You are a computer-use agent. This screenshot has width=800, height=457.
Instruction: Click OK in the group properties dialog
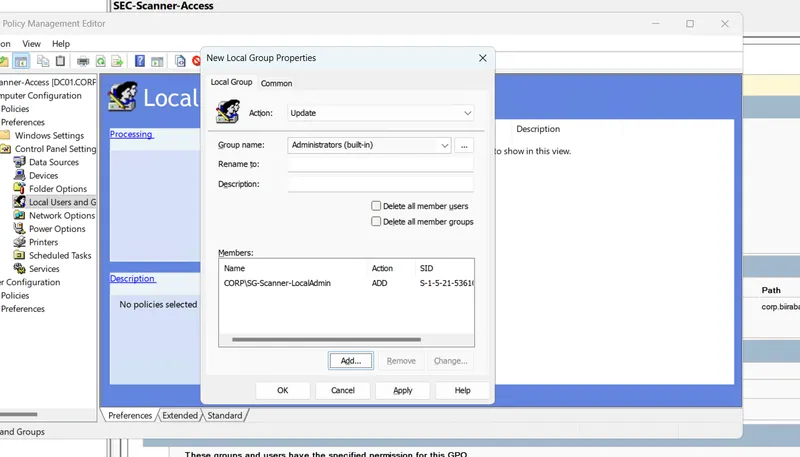[283, 390]
